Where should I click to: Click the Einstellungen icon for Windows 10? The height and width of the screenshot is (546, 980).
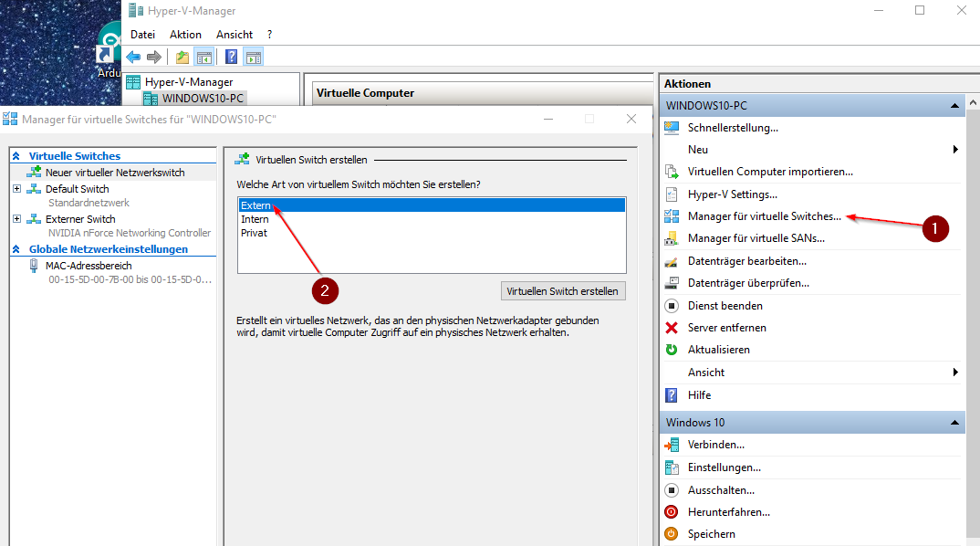coord(672,467)
